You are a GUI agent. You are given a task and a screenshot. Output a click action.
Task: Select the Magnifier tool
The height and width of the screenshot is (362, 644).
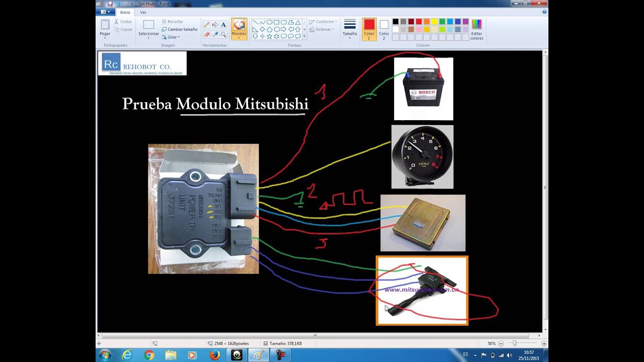(x=223, y=34)
